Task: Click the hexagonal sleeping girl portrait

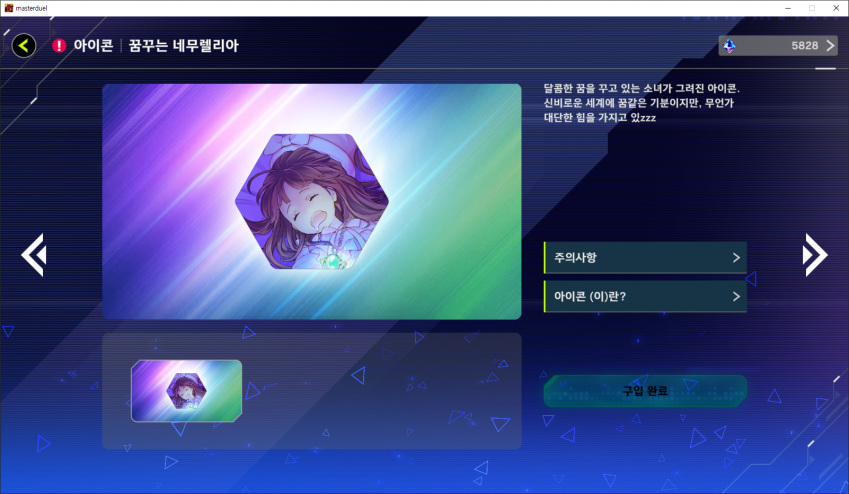Action: tap(312, 202)
